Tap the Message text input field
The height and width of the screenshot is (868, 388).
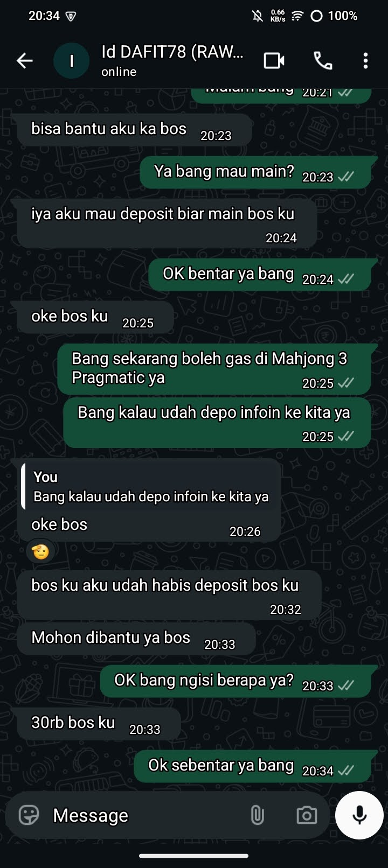pos(145,815)
